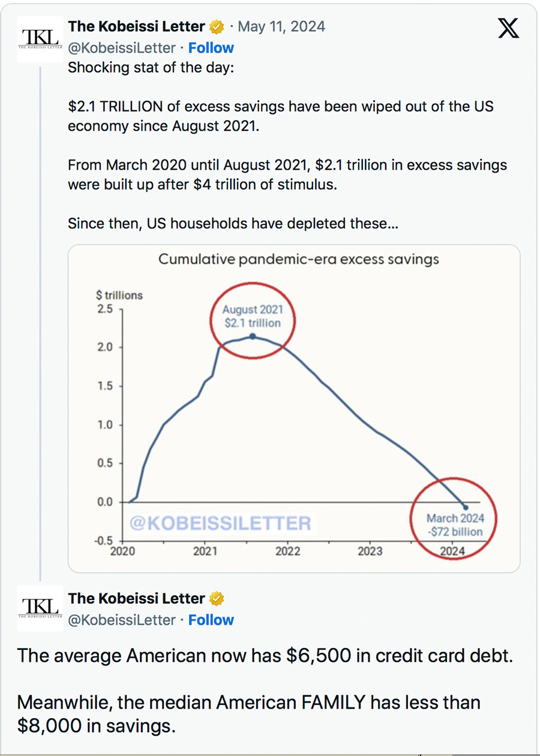The height and width of the screenshot is (756, 540).
Task: Open the excess savings chart image
Action: pos(293,408)
